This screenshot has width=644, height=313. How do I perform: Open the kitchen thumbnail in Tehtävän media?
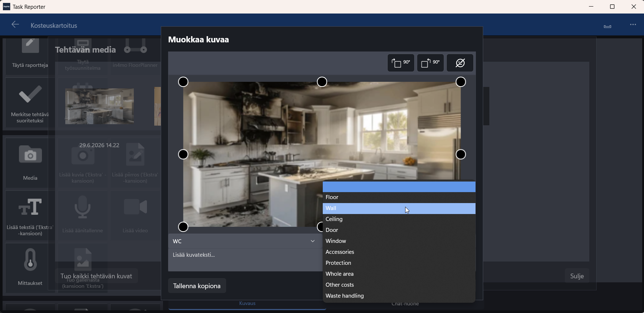click(x=100, y=106)
